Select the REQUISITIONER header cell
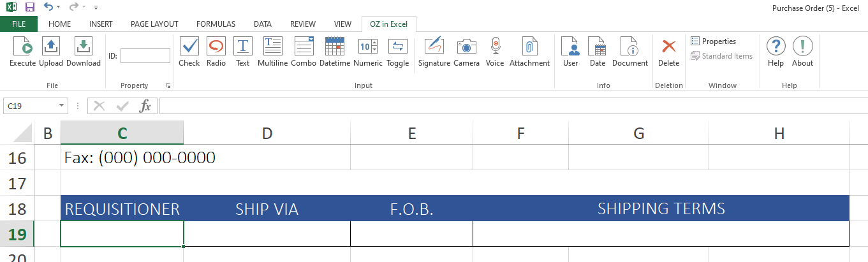Screen dimensions: 868x262 click(x=122, y=208)
